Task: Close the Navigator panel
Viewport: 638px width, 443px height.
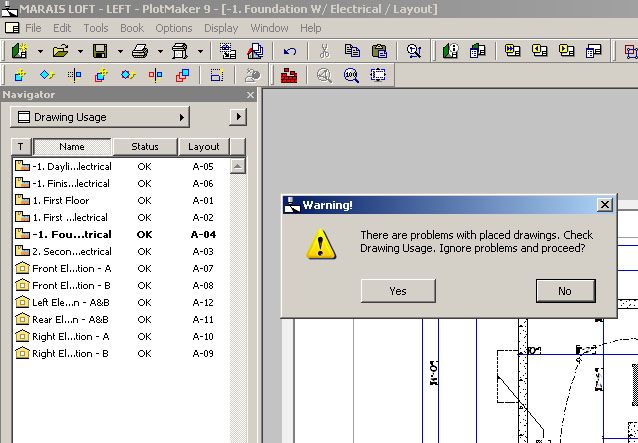Action: tap(250, 95)
